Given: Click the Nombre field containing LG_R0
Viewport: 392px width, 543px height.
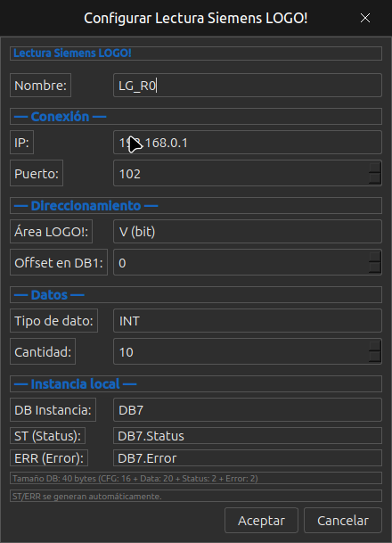Looking at the screenshot, I should (x=248, y=86).
